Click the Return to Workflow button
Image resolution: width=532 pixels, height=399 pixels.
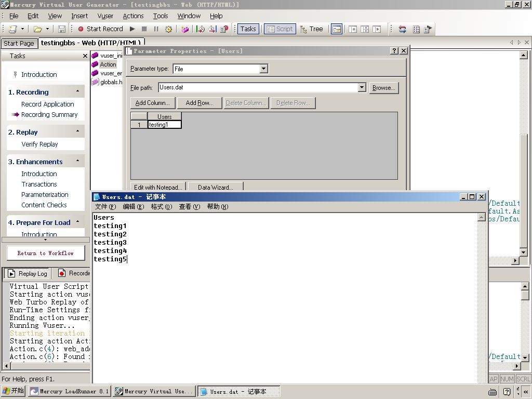pos(46,253)
